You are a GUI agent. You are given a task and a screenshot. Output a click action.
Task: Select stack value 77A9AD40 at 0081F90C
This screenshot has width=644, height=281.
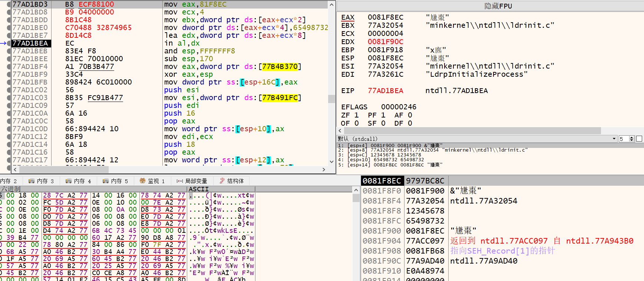pos(425,261)
